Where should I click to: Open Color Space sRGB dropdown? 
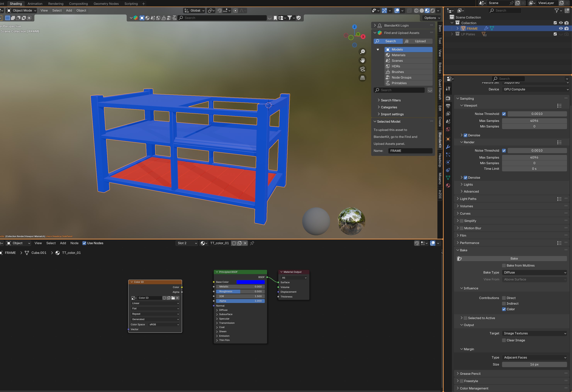tap(164, 325)
